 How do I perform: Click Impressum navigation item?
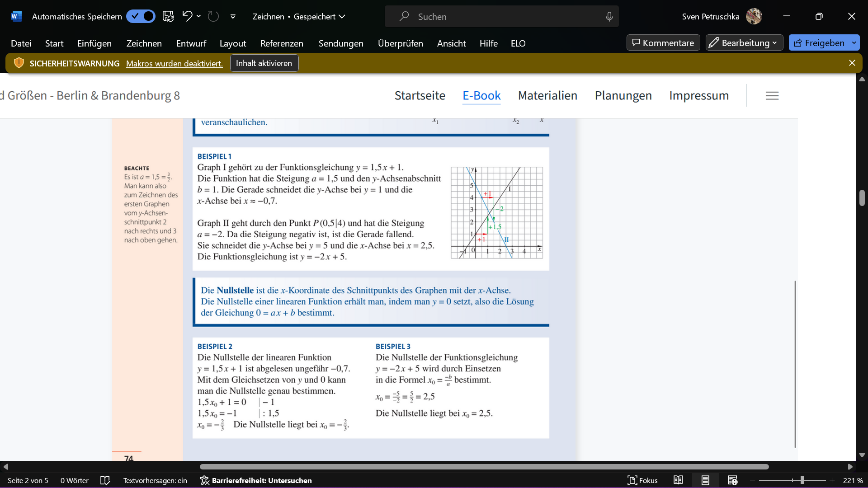[699, 95]
